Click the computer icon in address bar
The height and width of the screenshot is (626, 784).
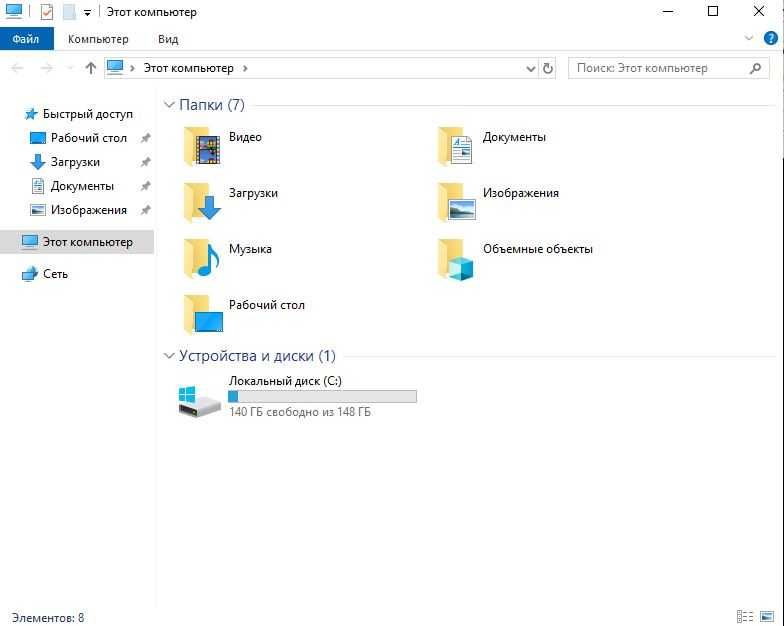115,68
